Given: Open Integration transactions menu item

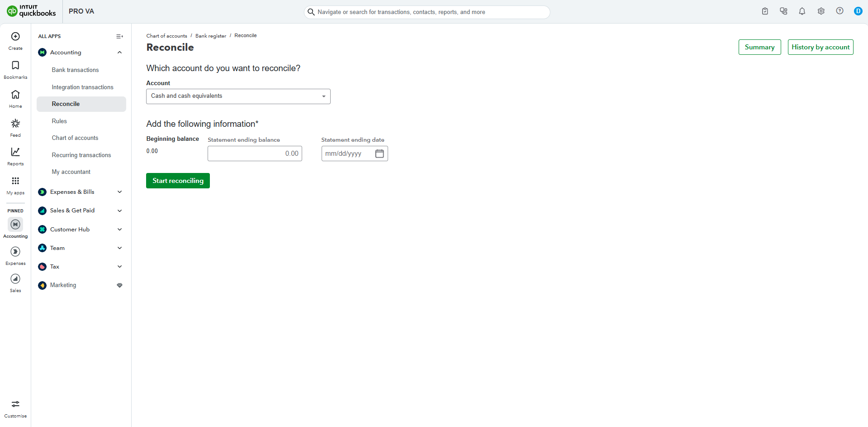Looking at the screenshot, I should tap(82, 87).
